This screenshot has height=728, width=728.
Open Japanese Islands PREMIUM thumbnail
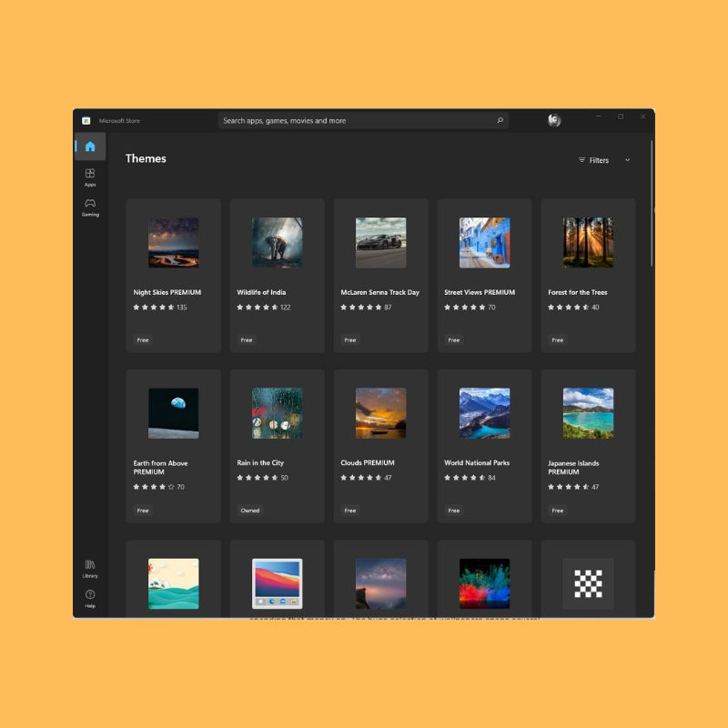click(x=588, y=413)
